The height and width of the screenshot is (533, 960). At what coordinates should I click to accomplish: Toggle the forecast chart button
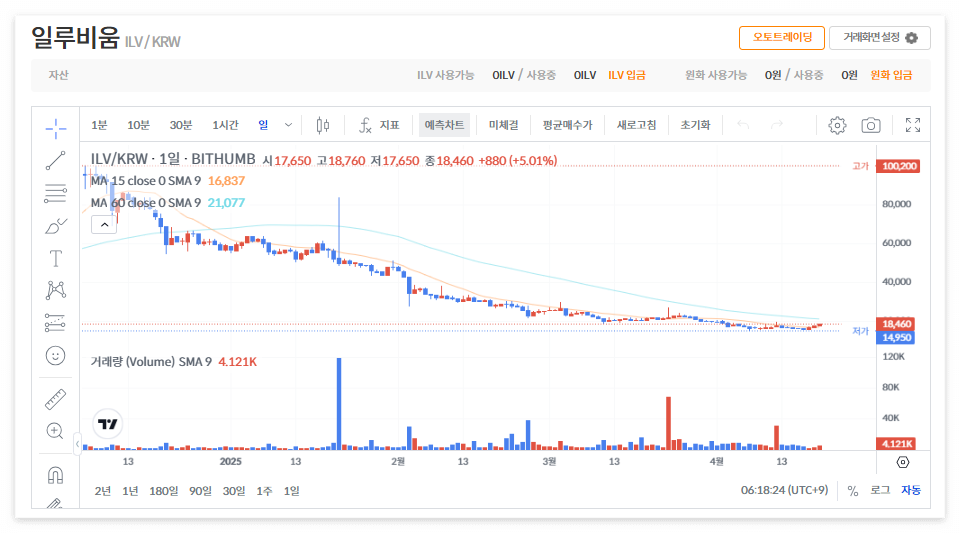[x=444, y=125]
